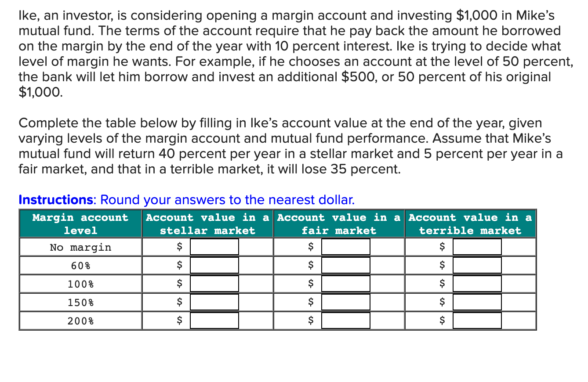This screenshot has width=588, height=382.
Task: Click the terrible market field for 200% margin
Action: click(477, 321)
